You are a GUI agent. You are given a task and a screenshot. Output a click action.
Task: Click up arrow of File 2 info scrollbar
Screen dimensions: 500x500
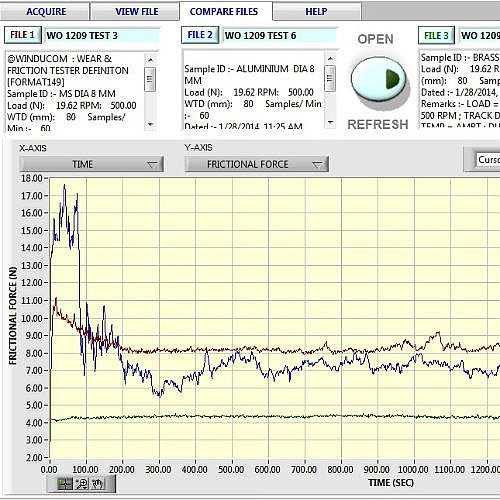click(x=330, y=59)
